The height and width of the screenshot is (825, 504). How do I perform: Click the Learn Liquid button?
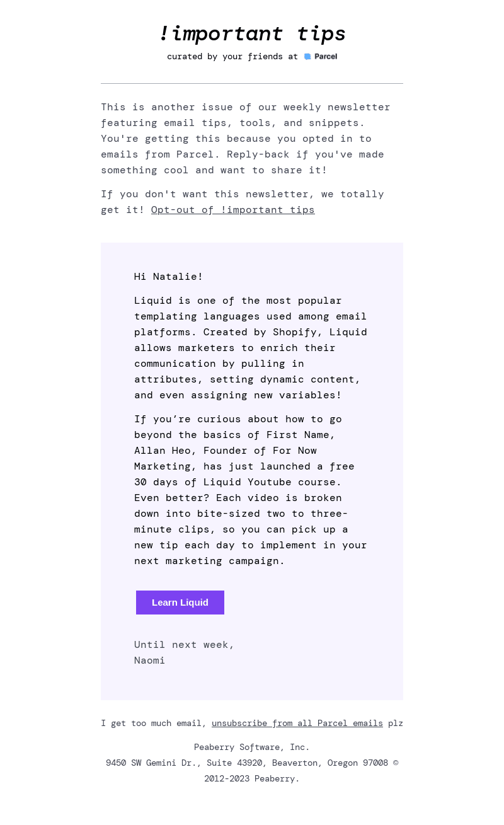pos(180,603)
